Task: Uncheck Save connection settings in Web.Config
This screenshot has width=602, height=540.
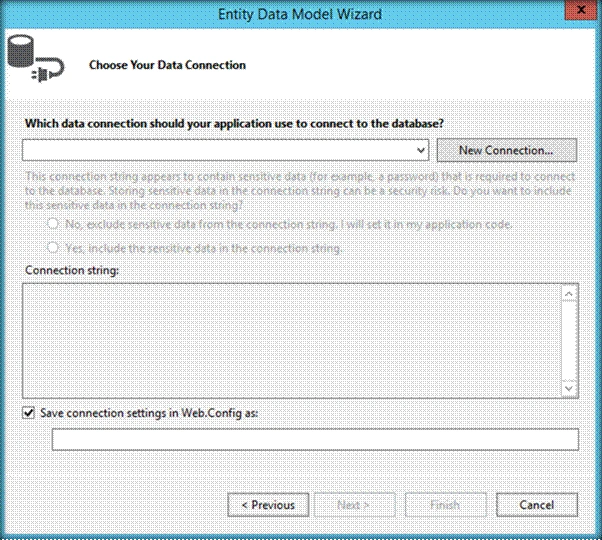Action: (x=29, y=413)
